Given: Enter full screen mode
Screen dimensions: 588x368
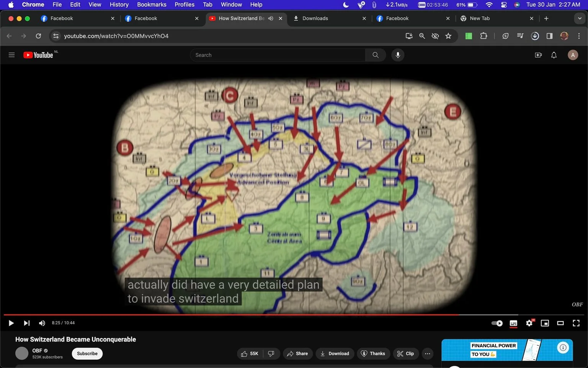Looking at the screenshot, I should [576, 323].
